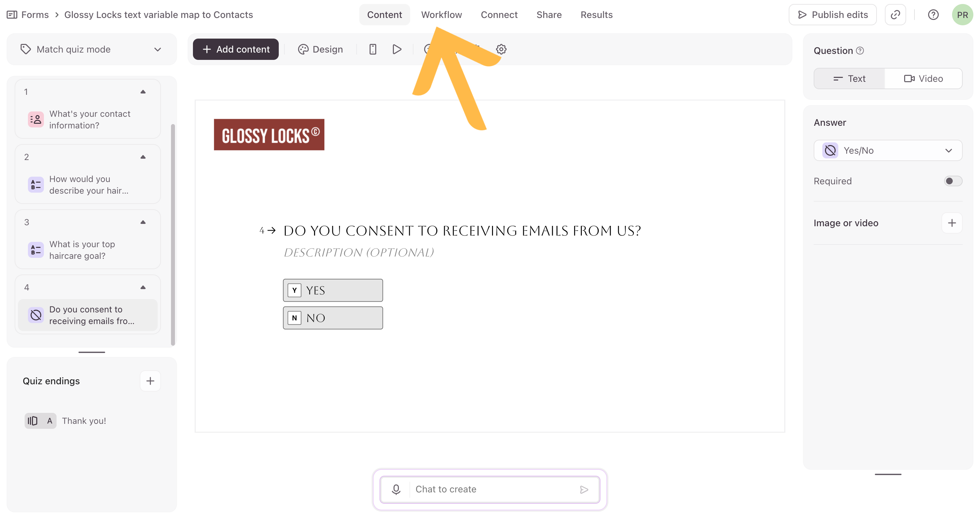The image size is (980, 517).
Task: Click the PR profile avatar
Action: tap(962, 15)
